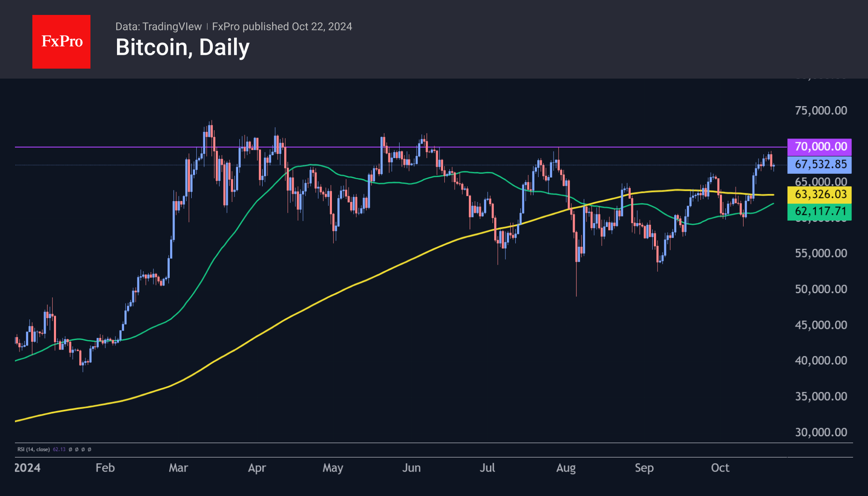Click the Aug label on time axis
868x496 pixels.
click(566, 468)
